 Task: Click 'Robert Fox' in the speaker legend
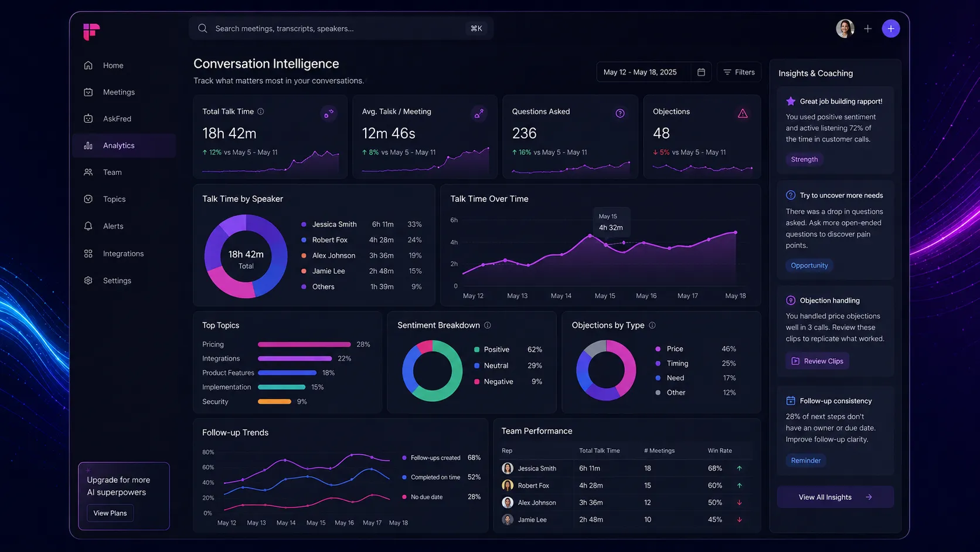(x=329, y=240)
